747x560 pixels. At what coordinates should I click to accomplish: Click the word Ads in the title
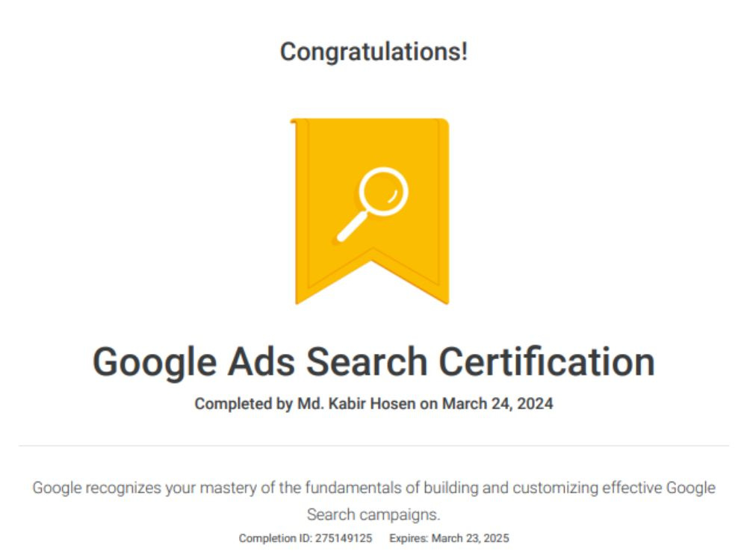tap(261, 362)
